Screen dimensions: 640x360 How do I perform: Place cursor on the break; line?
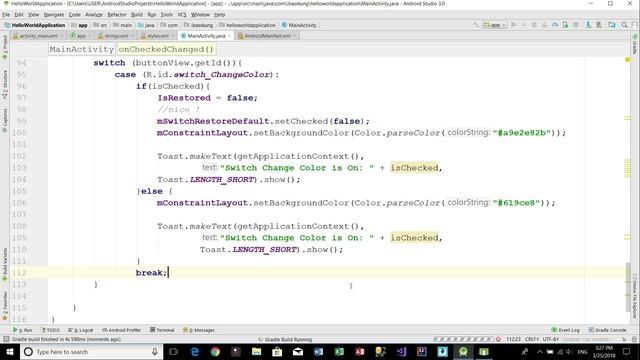click(x=151, y=273)
